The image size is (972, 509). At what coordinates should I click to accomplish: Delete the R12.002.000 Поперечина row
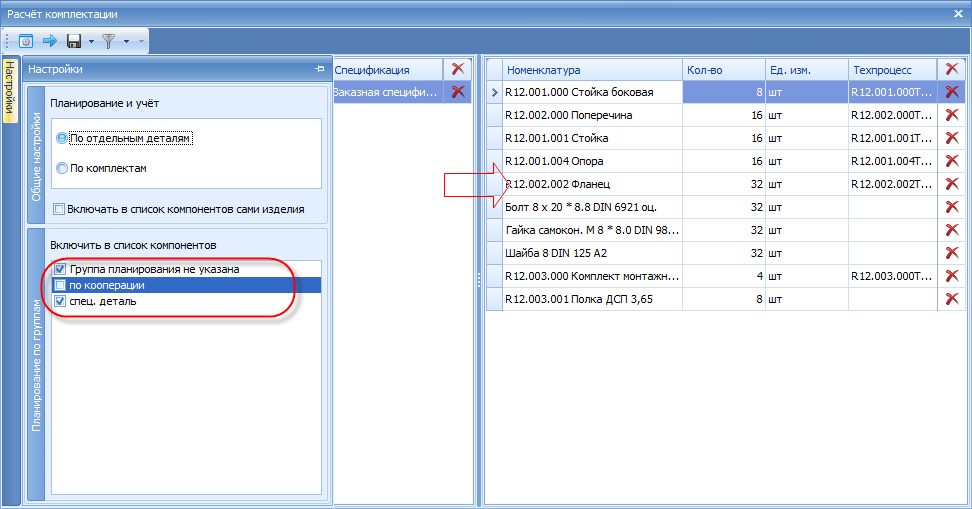click(952, 115)
